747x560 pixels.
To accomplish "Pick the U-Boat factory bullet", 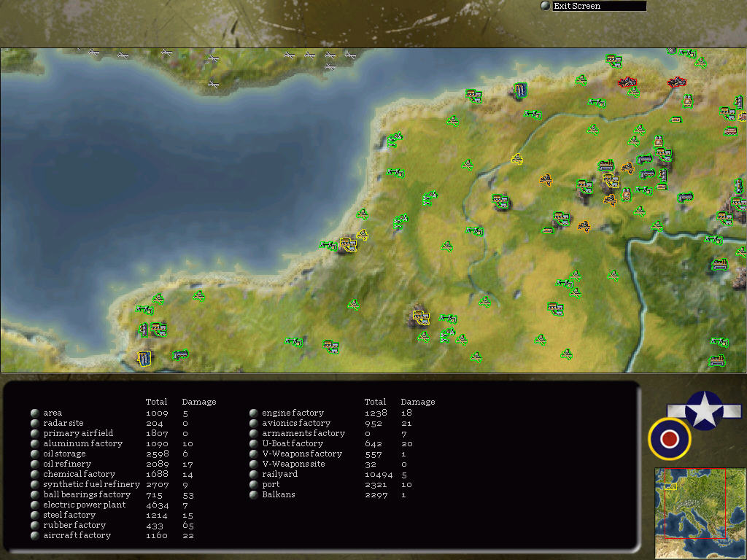I will click(253, 443).
